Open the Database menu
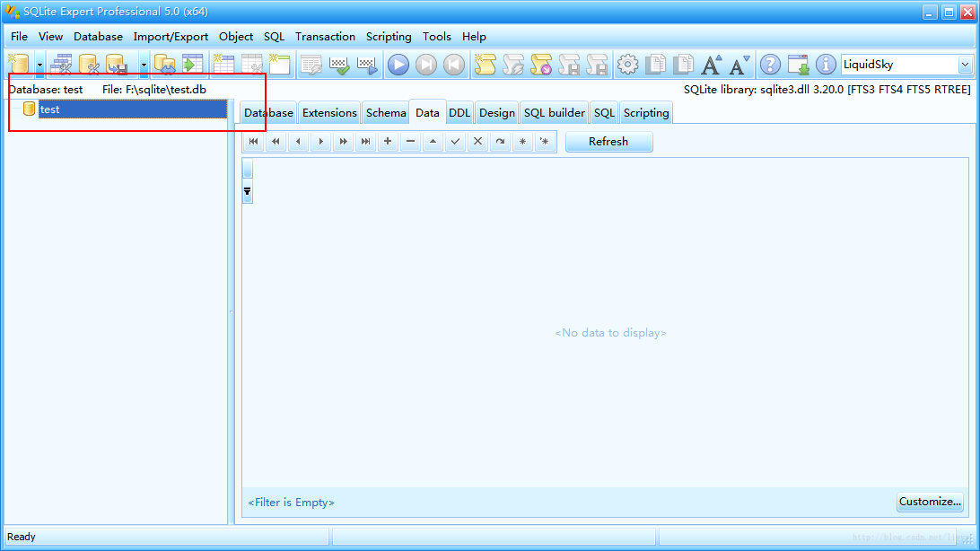The image size is (980, 551). tap(98, 36)
